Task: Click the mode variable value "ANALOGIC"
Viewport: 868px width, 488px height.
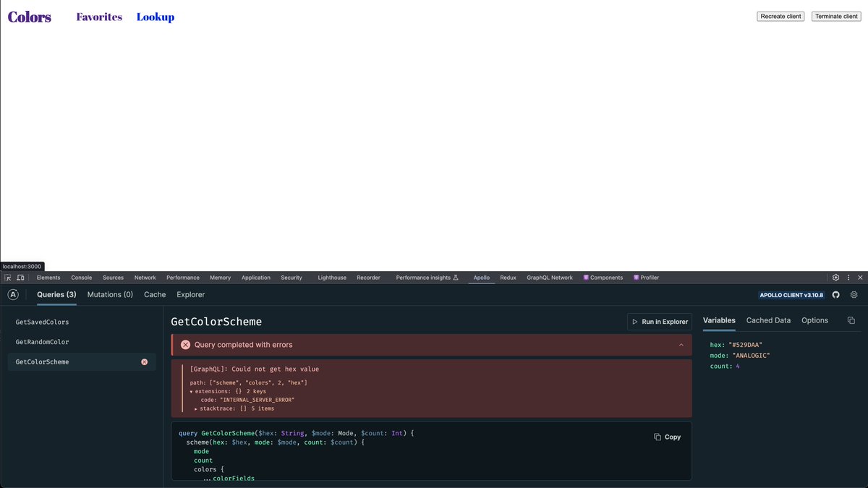Action: coord(751,356)
